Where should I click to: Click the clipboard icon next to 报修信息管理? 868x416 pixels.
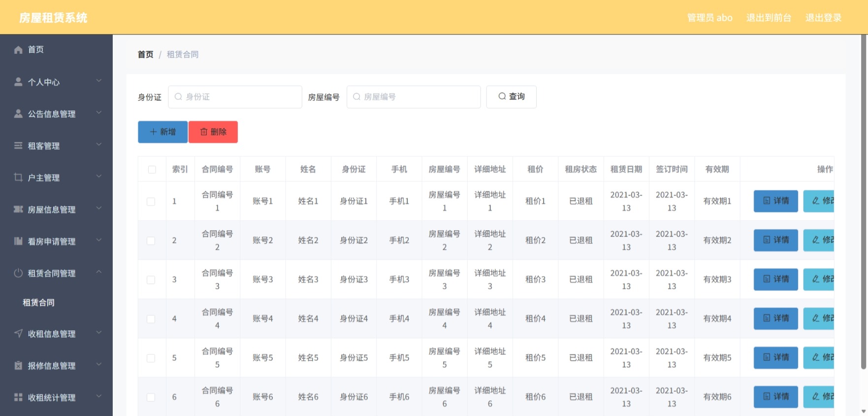[18, 366]
